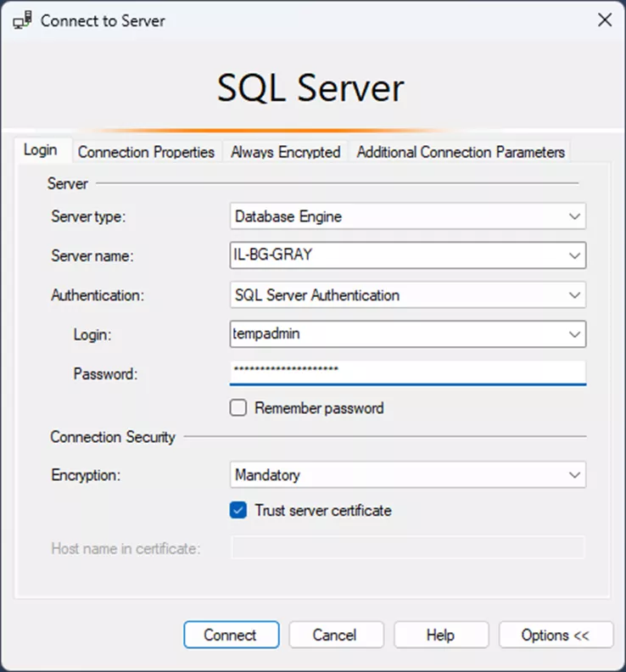626x672 pixels.
Task: Click the SQL Server Authentication value
Action: [x=317, y=295]
